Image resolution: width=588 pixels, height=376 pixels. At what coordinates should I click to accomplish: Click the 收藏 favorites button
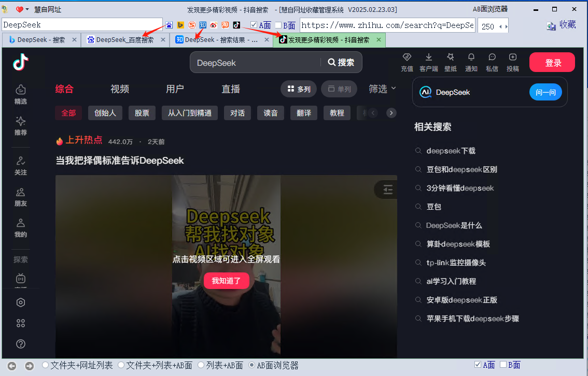tap(562, 25)
